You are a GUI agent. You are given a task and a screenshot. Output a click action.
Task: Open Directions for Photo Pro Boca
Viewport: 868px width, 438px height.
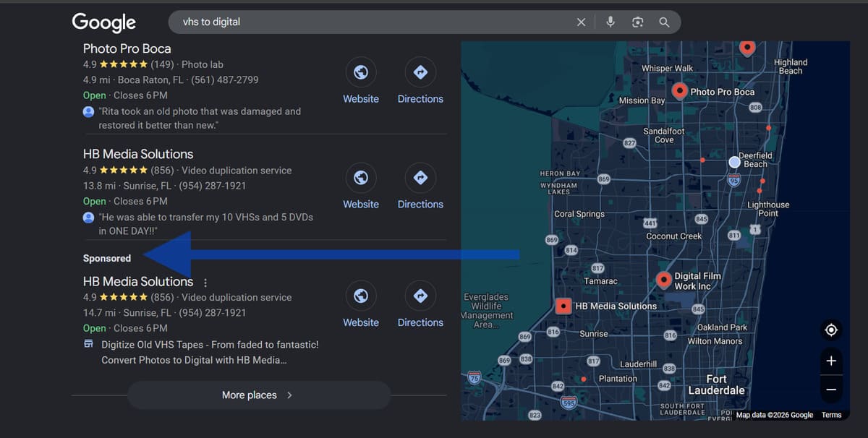point(420,72)
